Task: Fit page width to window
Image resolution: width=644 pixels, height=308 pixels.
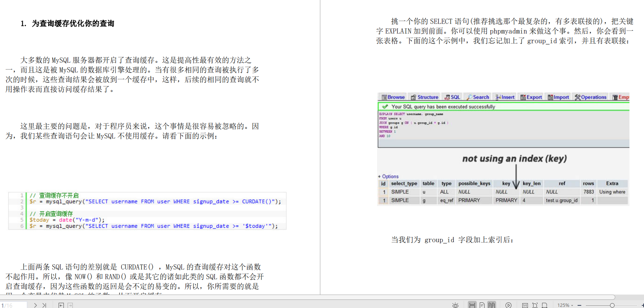Action: click(545, 305)
